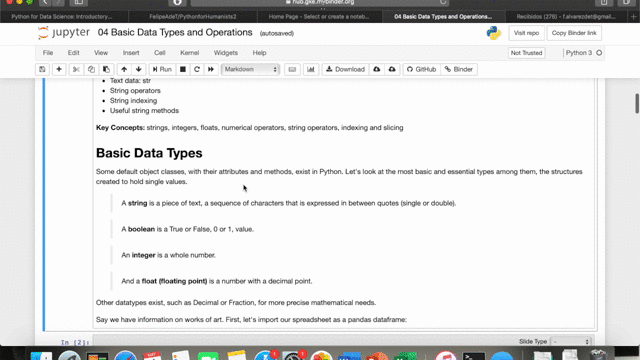
Task: Switch to Python for Data Science browser tab
Action: [x=62, y=17]
